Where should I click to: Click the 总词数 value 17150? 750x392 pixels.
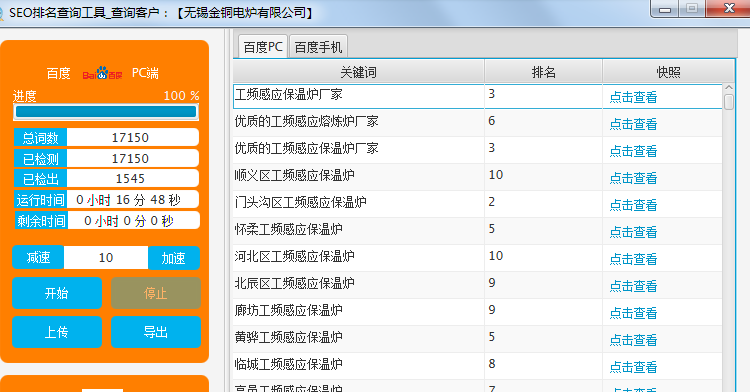coord(132,138)
